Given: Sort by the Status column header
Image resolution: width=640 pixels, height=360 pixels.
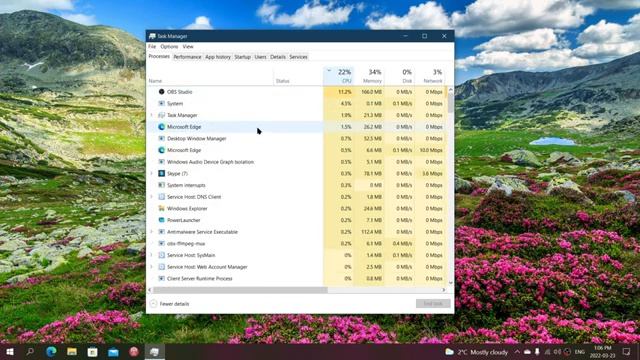Looking at the screenshot, I should coord(298,76).
